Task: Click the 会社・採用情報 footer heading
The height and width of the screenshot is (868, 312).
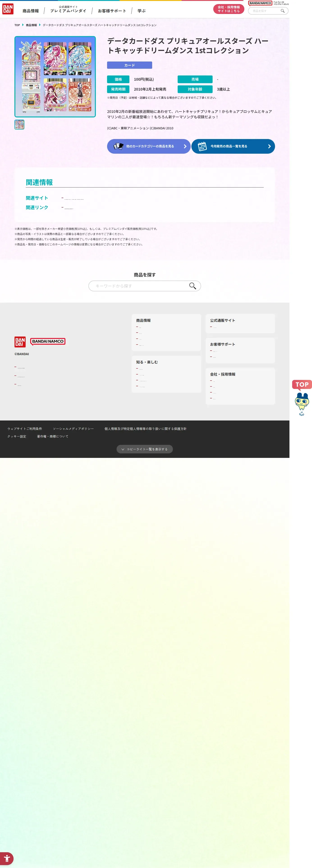Action: [223, 374]
